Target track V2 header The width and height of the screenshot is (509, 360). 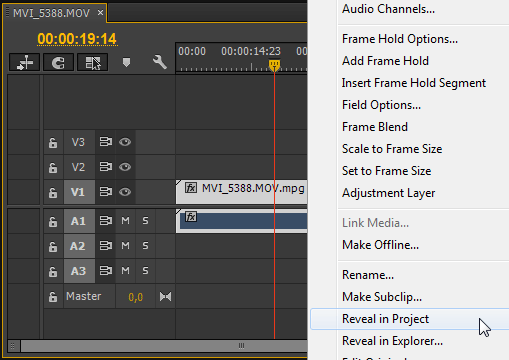[x=79, y=167]
